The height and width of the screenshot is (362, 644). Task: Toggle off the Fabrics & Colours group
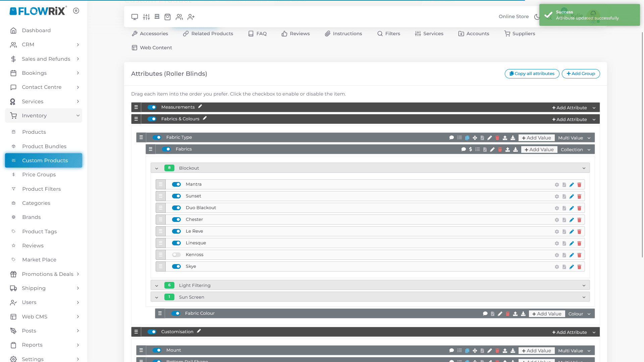tap(152, 119)
